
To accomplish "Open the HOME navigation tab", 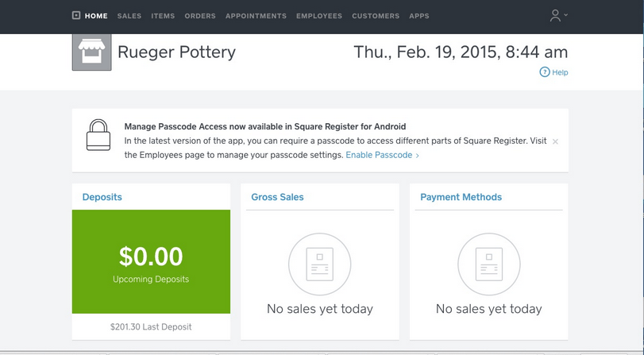I will point(96,16).
